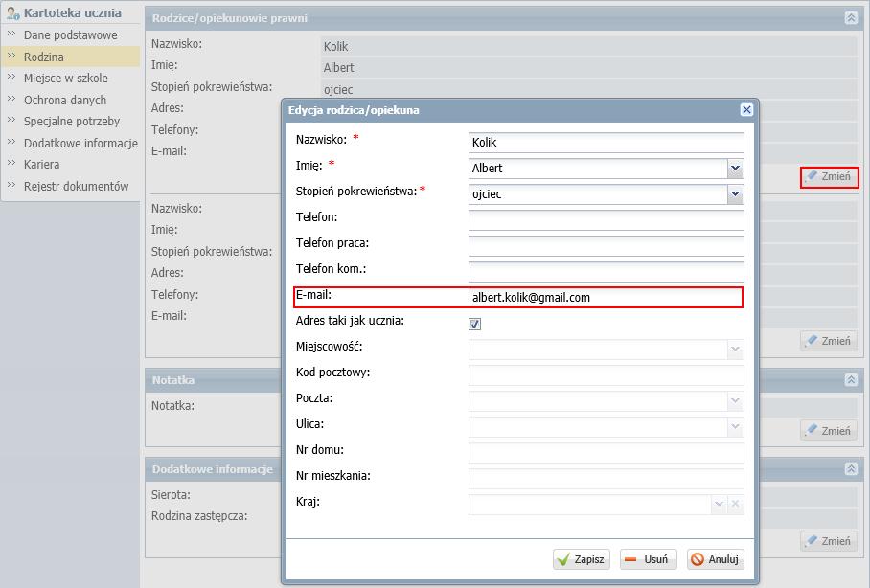Image resolution: width=870 pixels, height=588 pixels.
Task: Collapse the Rodzice/opiekunowie prawni panel
Action: point(851,18)
